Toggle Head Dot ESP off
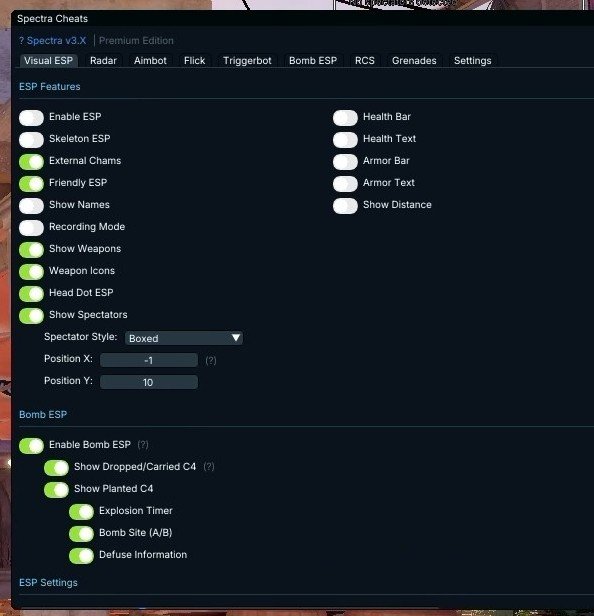Viewport: 594px width, 616px height. [x=31, y=293]
